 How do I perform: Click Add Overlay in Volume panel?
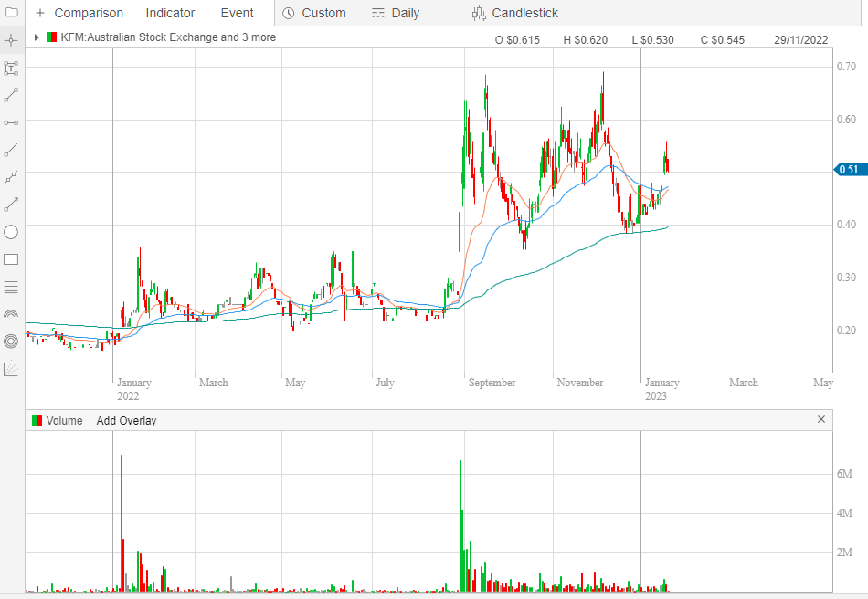tap(126, 420)
